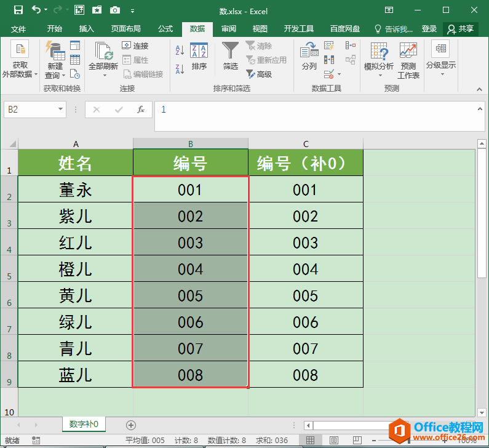Select column C header
The image size is (489, 448).
click(x=306, y=144)
